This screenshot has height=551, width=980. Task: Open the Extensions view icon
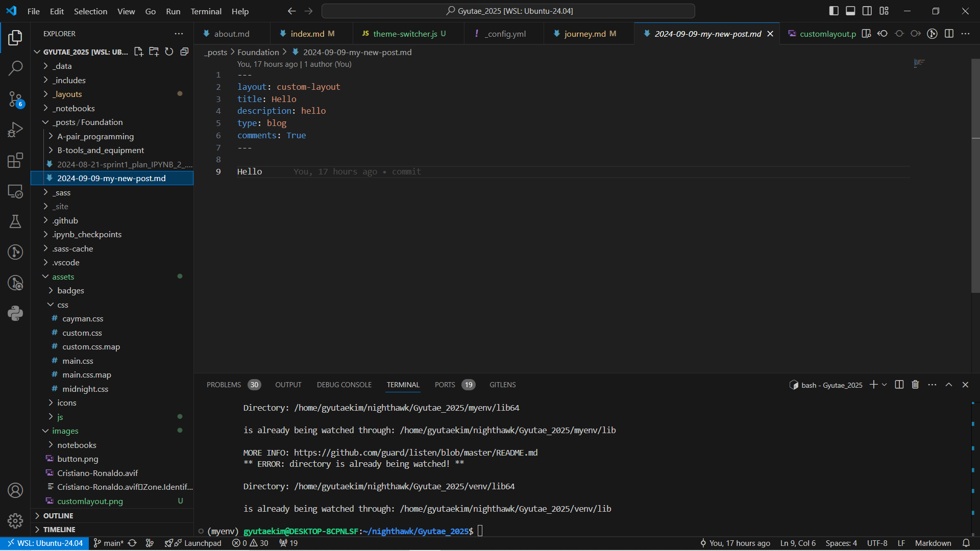tap(15, 160)
